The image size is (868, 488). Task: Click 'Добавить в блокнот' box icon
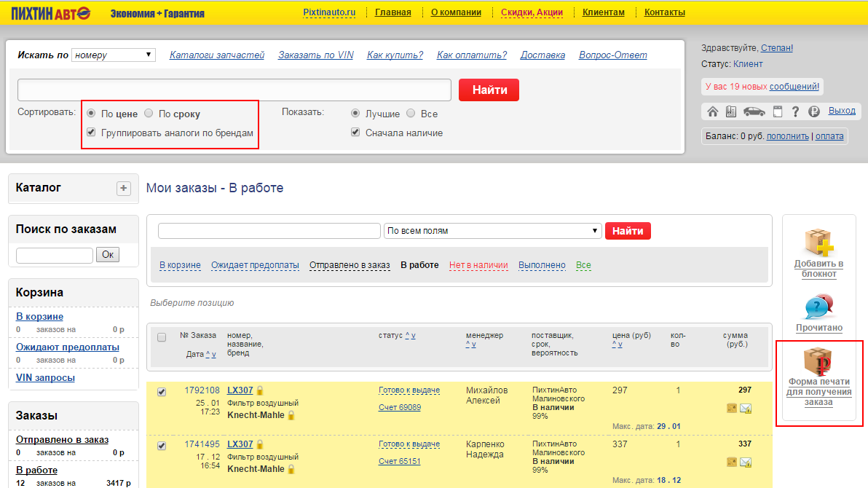point(818,243)
